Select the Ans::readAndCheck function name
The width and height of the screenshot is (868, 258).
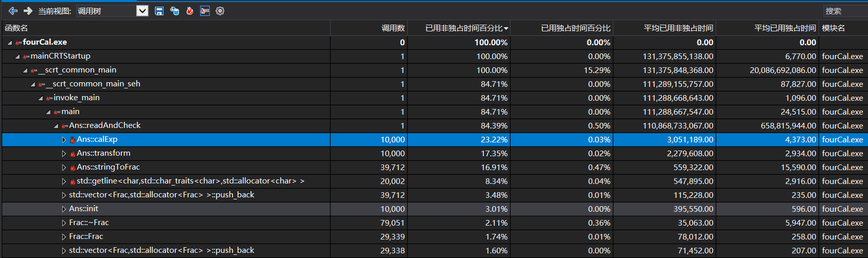click(105, 125)
